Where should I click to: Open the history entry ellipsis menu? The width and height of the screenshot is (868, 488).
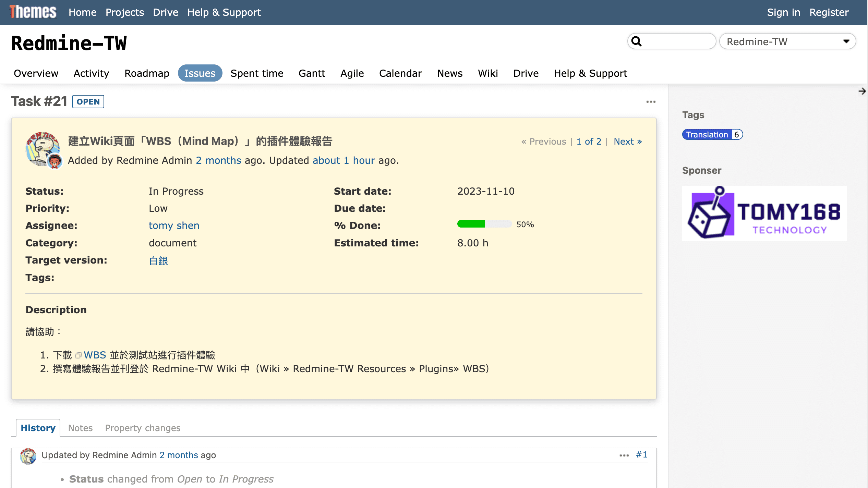click(624, 455)
